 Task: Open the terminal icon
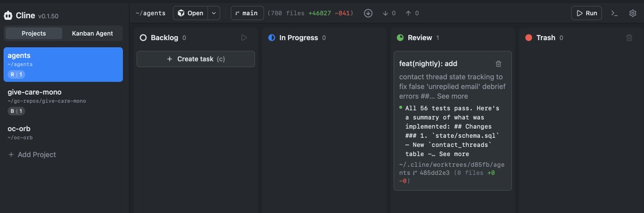point(614,13)
